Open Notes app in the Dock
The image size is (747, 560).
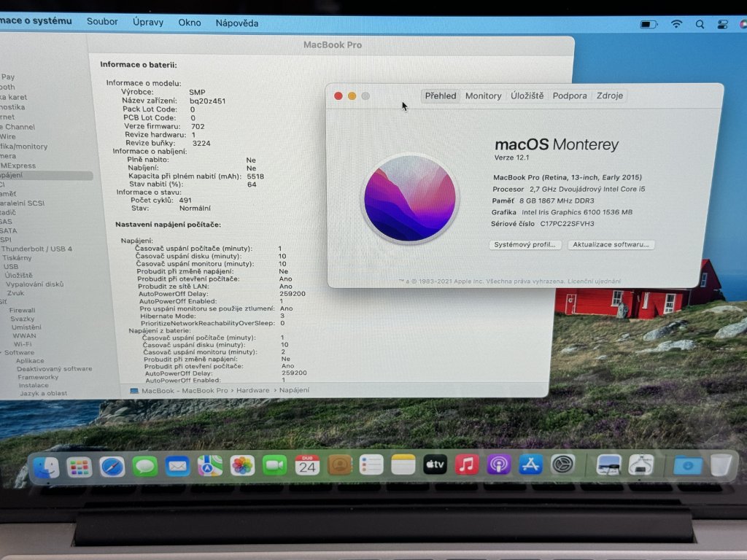403,464
